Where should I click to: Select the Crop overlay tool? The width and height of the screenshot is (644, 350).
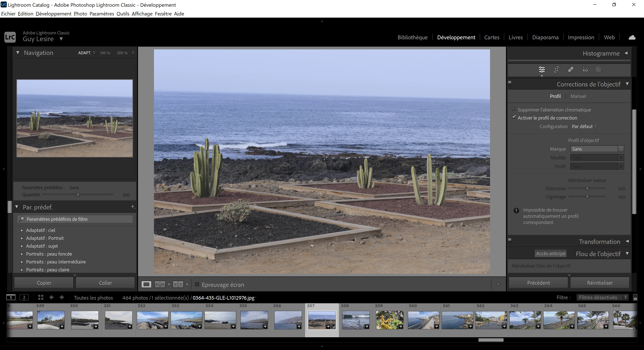pyautogui.click(x=556, y=70)
